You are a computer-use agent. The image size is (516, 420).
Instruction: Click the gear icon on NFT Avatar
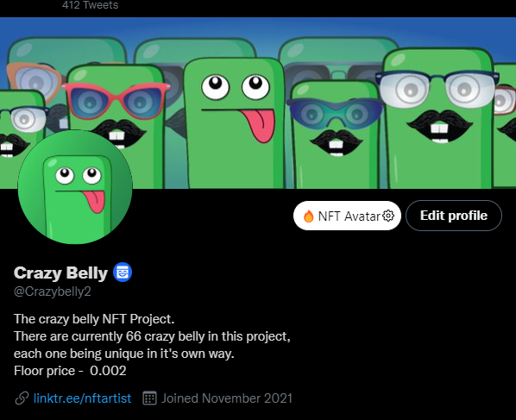(x=388, y=216)
